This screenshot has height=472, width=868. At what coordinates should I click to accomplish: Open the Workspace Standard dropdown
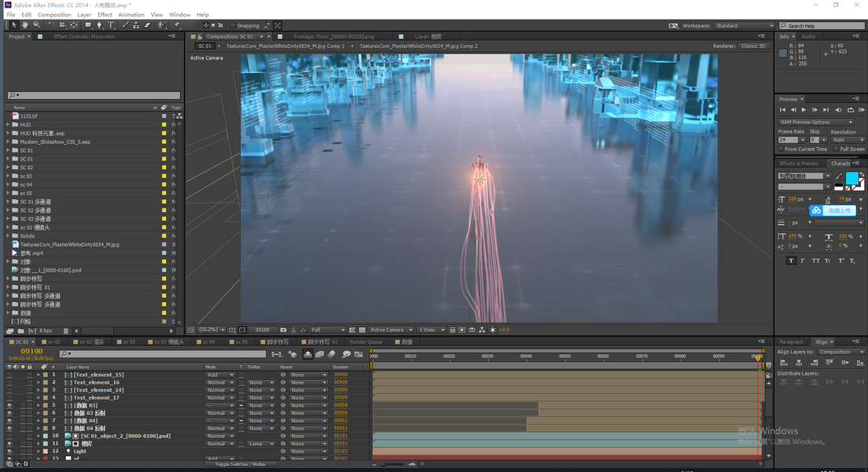744,25
